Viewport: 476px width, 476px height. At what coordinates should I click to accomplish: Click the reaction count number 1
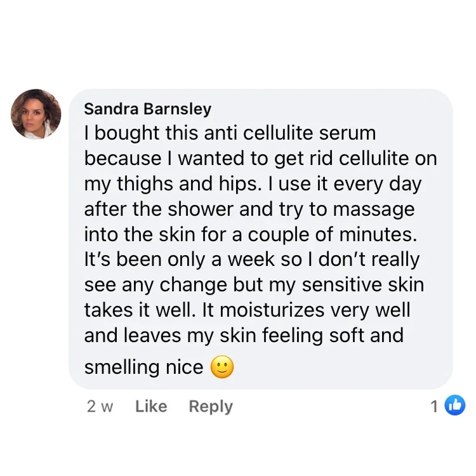coord(435,406)
